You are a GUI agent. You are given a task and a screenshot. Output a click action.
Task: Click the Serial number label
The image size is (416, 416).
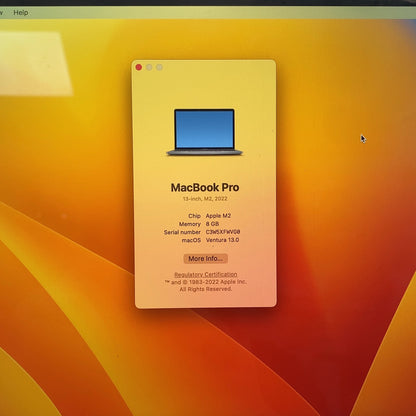click(182, 232)
